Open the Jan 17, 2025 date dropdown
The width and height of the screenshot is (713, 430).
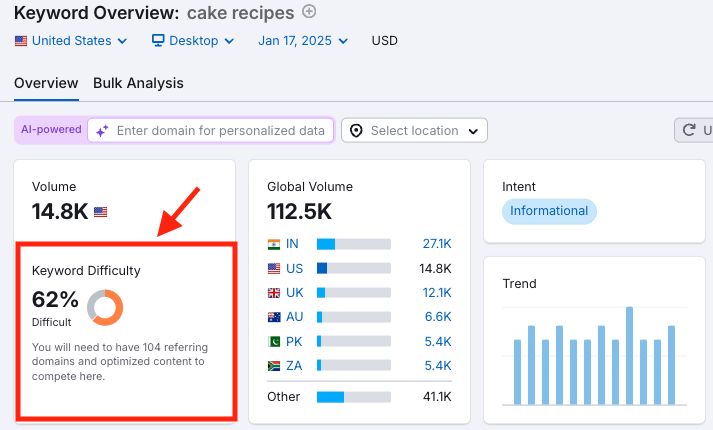click(303, 41)
